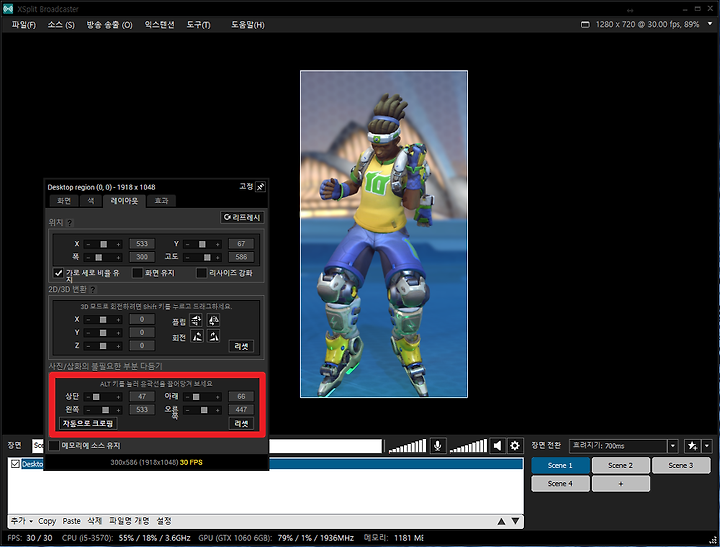Move source down with down arrow

pos(516,521)
